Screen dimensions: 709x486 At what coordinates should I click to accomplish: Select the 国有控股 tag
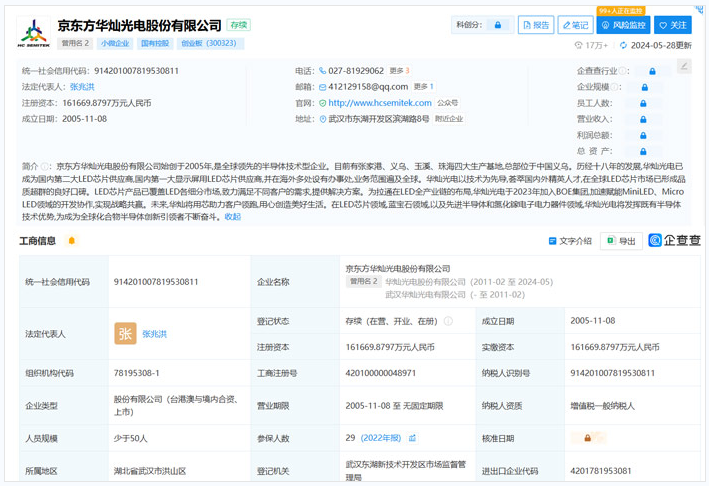[x=155, y=43]
